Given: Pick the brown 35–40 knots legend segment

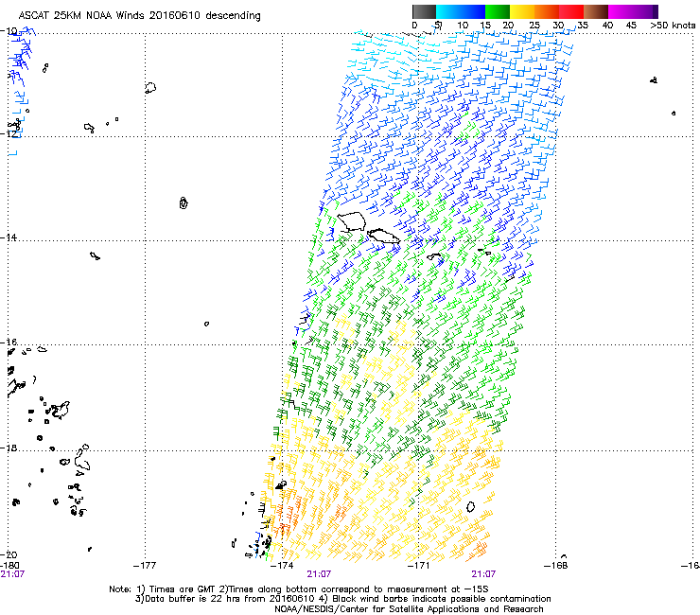Looking at the screenshot, I should click(596, 11).
